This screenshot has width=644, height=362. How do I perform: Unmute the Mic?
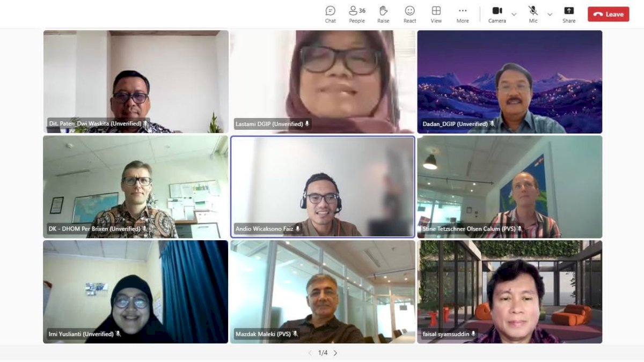(533, 14)
